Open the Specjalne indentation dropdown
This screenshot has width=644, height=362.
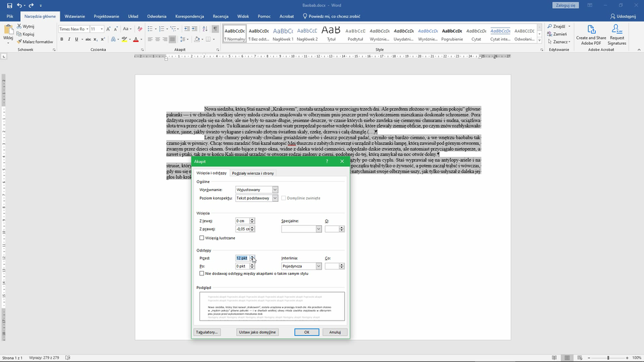point(318,229)
